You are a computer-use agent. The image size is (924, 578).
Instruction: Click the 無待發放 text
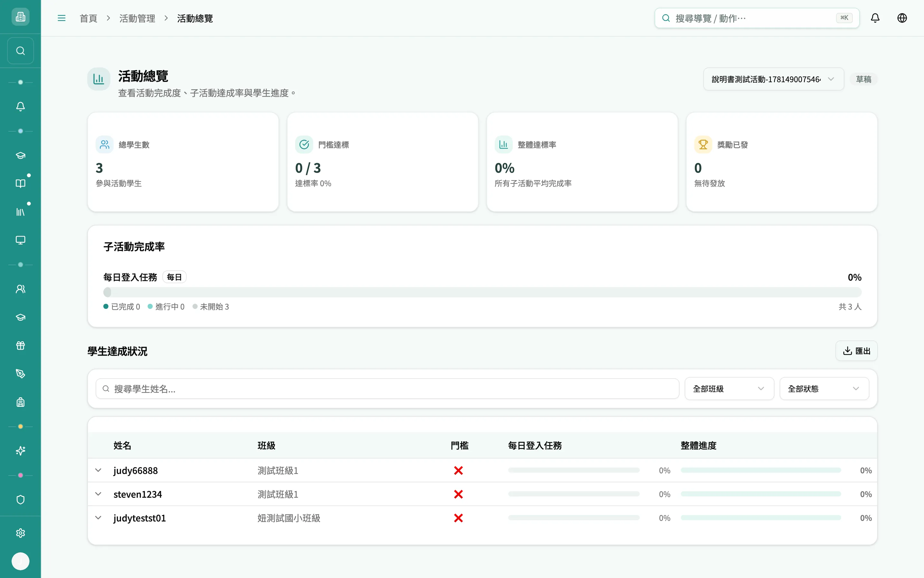tap(709, 183)
